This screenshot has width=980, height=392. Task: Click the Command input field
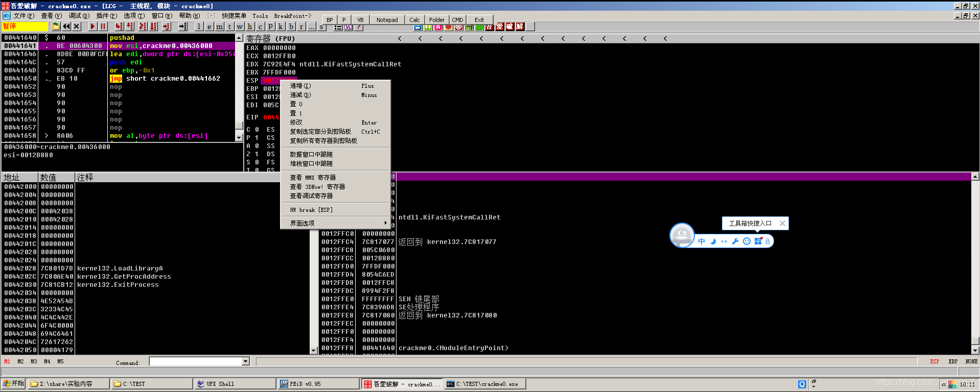[196, 361]
